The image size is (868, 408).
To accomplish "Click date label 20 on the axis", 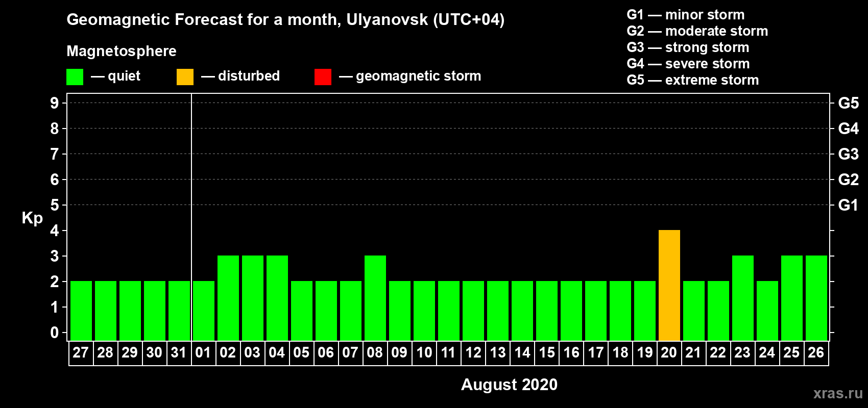I will tap(669, 353).
